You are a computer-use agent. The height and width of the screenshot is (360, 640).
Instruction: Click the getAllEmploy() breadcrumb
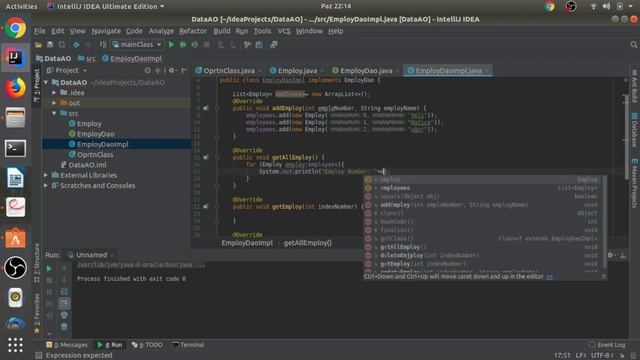coord(307,243)
